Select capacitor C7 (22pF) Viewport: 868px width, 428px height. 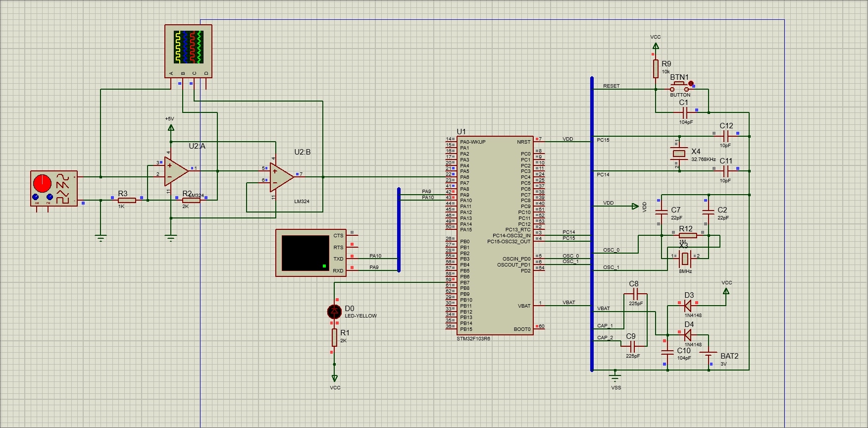pyautogui.click(x=662, y=212)
